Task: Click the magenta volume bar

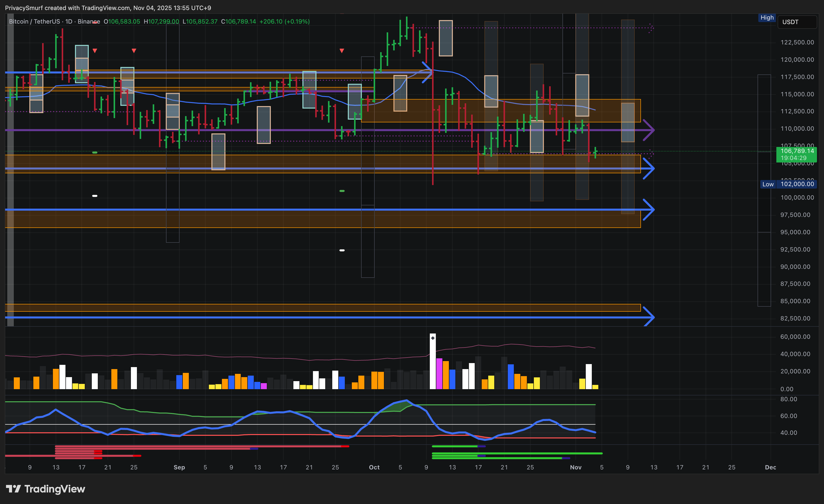Action: pyautogui.click(x=439, y=373)
